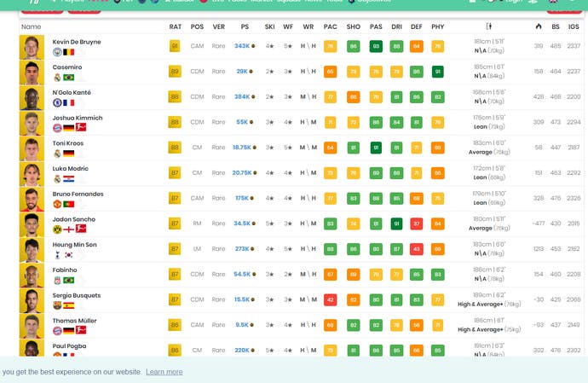Sort the table by DEF column
The image size is (588, 383).
pos(416,26)
